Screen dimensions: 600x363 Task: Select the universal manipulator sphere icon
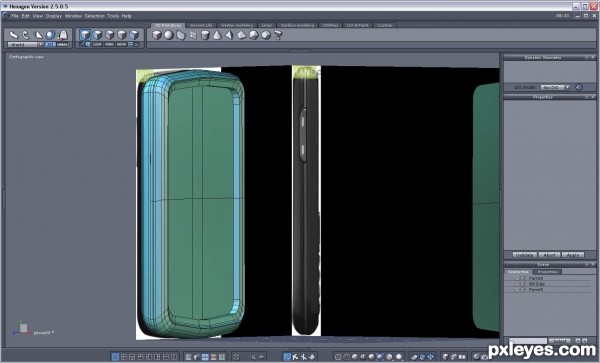point(50,35)
